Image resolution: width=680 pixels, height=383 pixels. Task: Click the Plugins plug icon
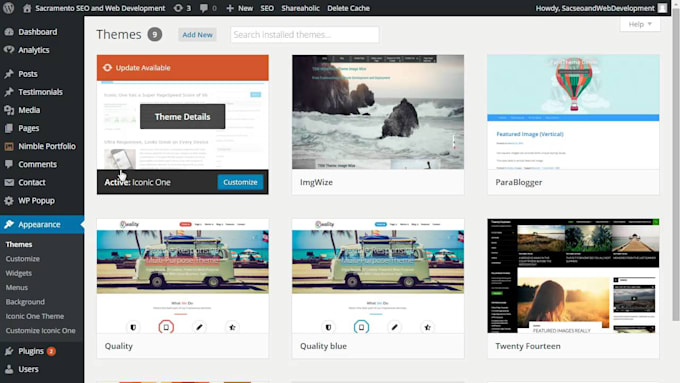(x=9, y=351)
